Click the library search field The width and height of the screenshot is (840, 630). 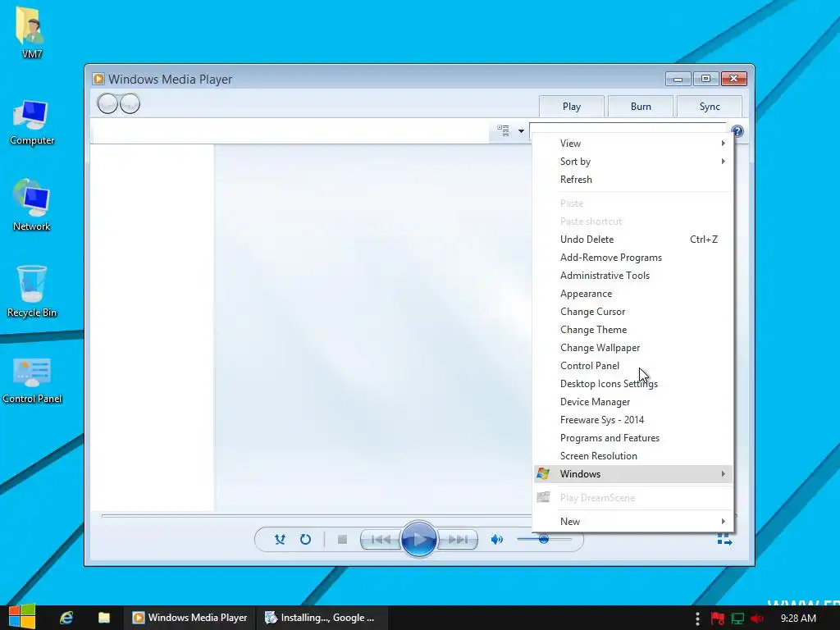pyautogui.click(x=628, y=129)
